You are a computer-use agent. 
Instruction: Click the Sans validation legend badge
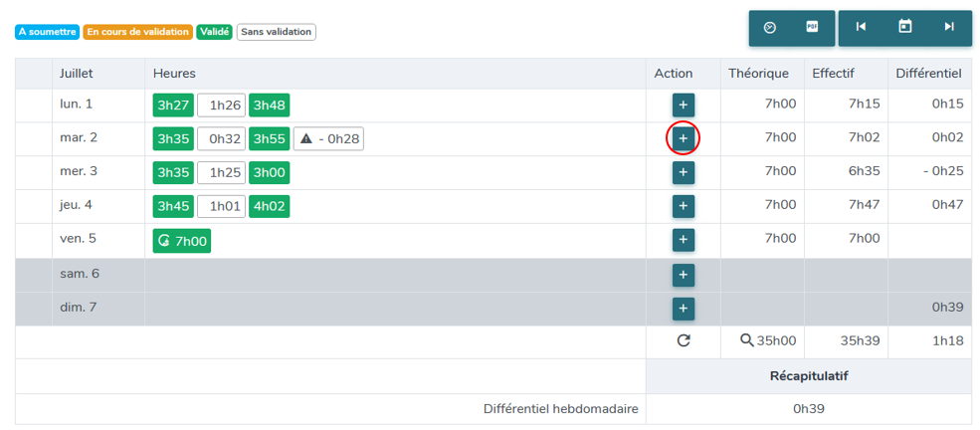pos(277,32)
